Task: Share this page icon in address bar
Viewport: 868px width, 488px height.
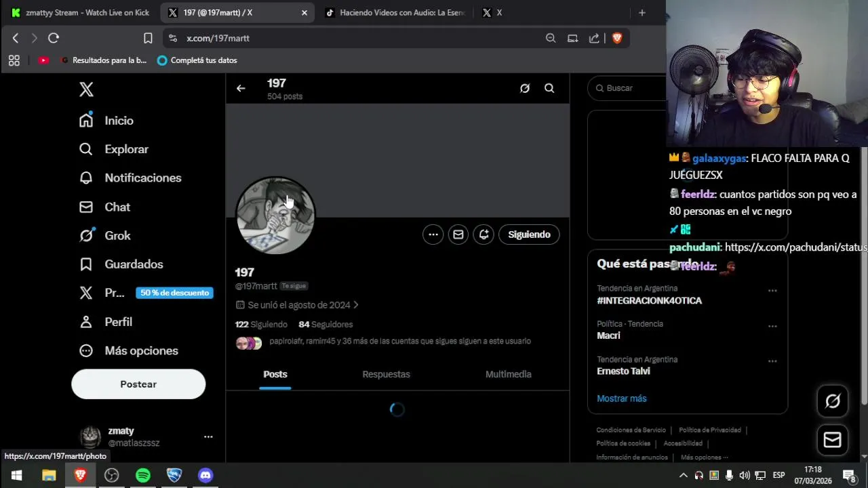Action: pyautogui.click(x=595, y=39)
